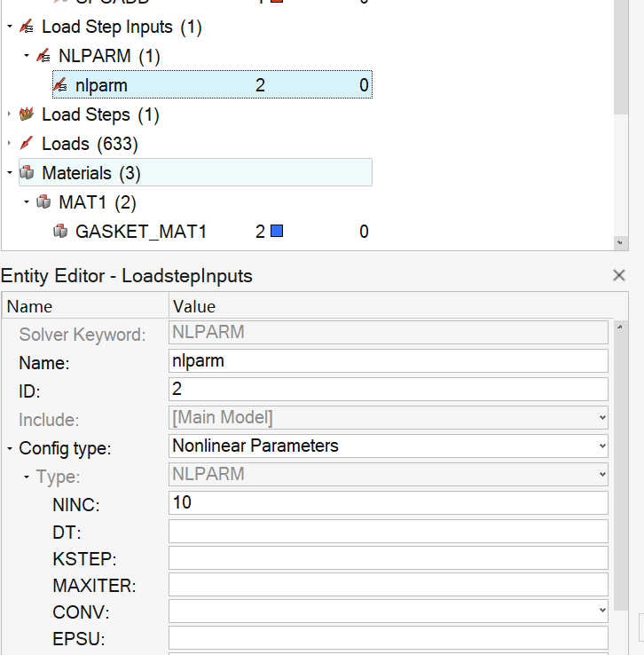Click the blue GASKET_MAT1 color swatch
Image resolution: width=644 pixels, height=655 pixels.
point(276,232)
